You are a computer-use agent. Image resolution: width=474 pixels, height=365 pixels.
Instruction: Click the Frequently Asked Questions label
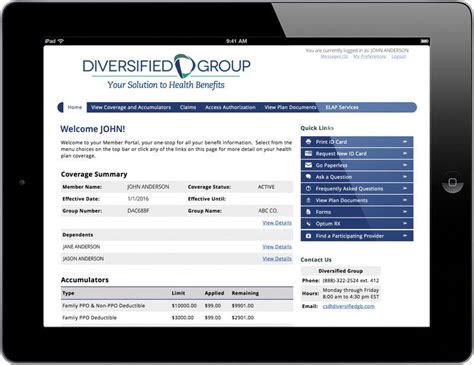point(349,189)
